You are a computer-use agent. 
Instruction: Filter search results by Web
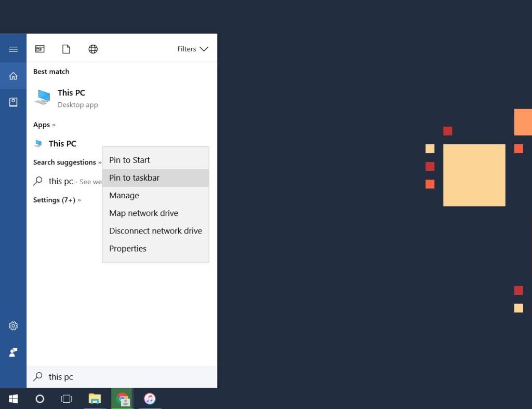93,49
